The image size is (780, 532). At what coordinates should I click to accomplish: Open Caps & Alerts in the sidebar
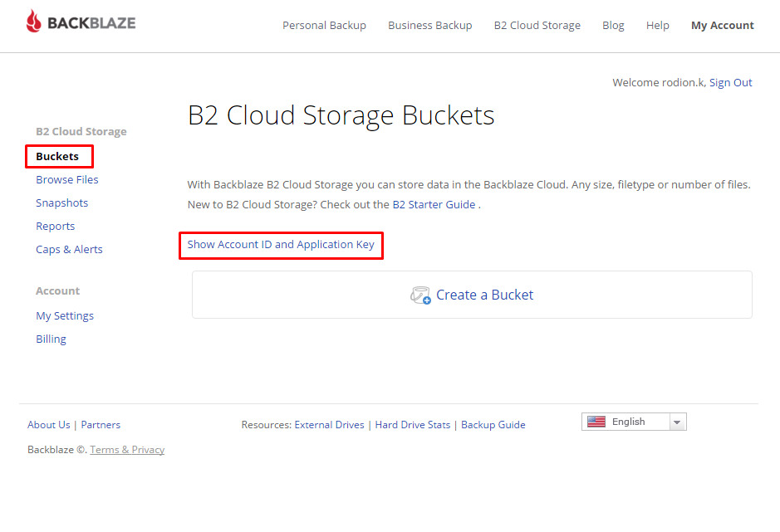[x=69, y=250]
